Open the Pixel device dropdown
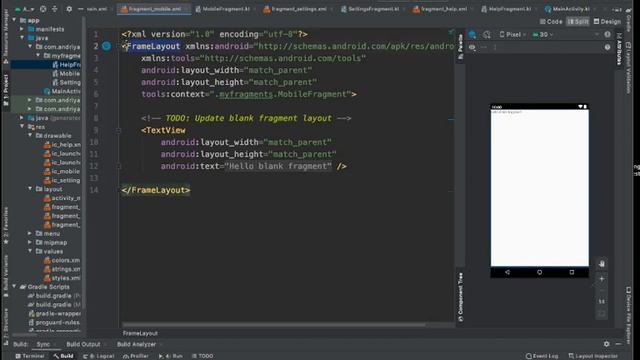Screen dimensions: 640x360 click(x=513, y=35)
